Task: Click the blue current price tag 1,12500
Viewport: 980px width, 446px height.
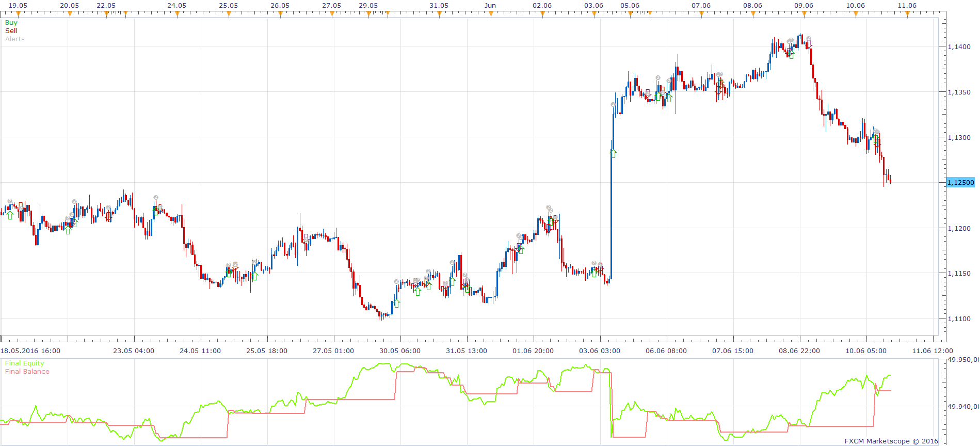Action: (960, 182)
